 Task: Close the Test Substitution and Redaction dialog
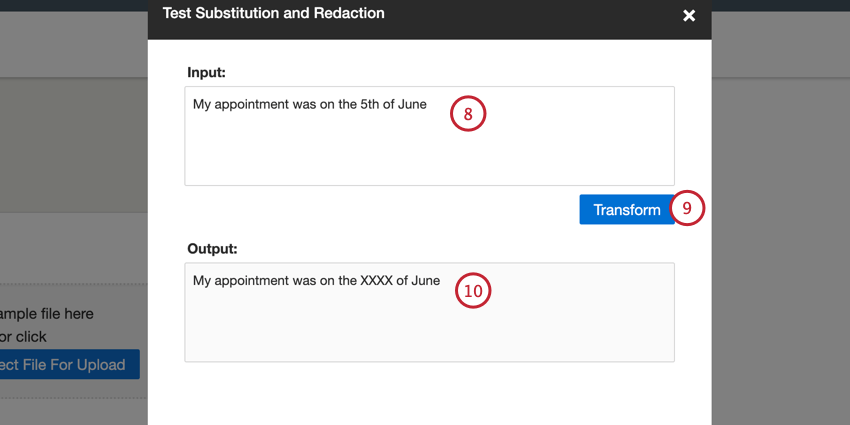tap(688, 15)
